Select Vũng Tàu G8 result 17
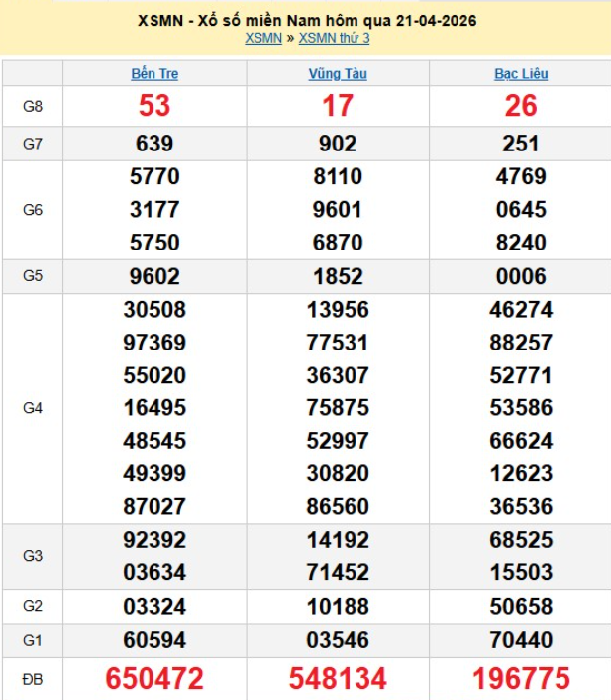This screenshot has height=700, width=611. (338, 107)
